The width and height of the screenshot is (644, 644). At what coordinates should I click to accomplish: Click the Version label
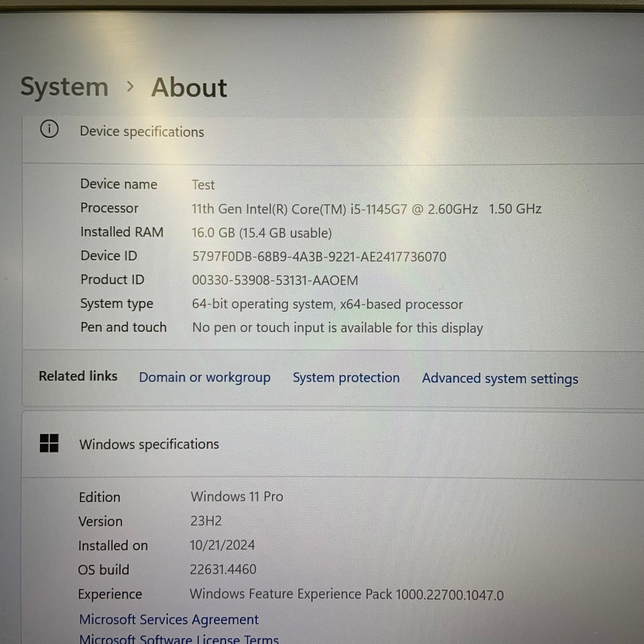coord(100,521)
